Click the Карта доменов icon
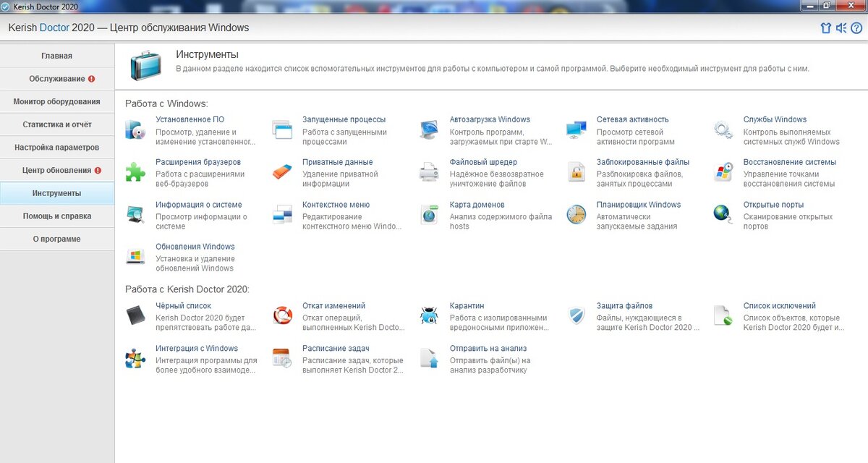This screenshot has width=868, height=463. tap(429, 214)
